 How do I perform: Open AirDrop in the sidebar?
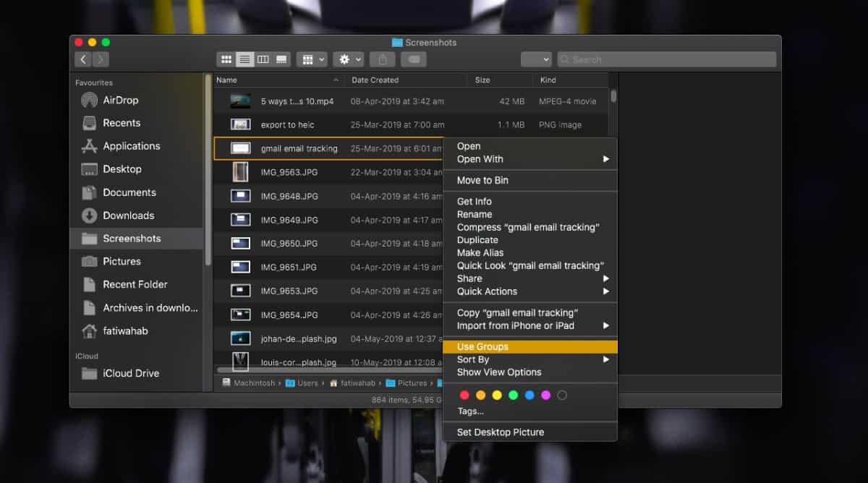pos(120,101)
